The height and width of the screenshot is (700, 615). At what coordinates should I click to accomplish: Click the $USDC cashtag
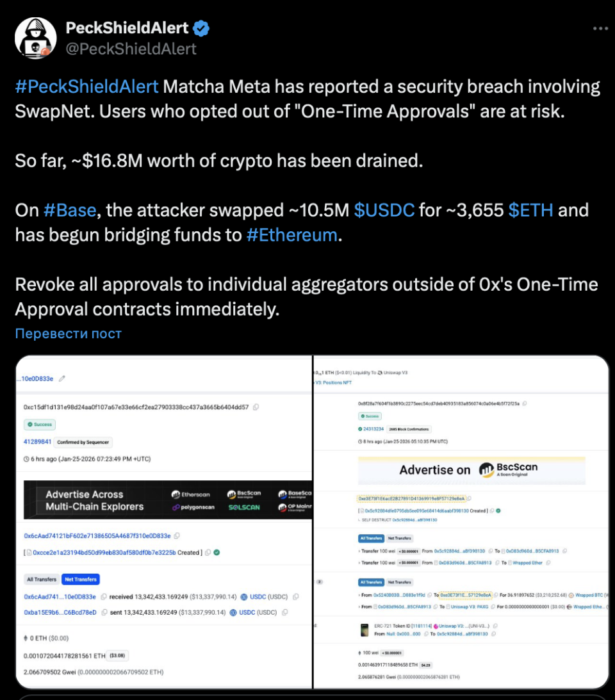click(x=384, y=210)
